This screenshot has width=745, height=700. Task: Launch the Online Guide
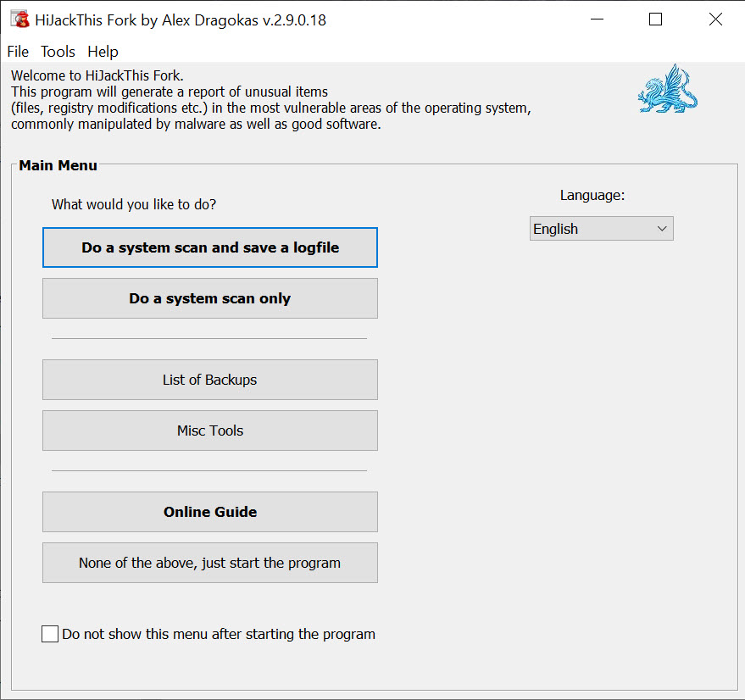tap(210, 512)
